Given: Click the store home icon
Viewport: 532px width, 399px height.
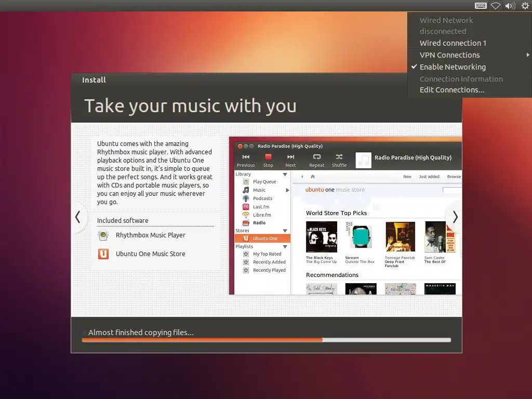Looking at the screenshot, I should pyautogui.click(x=313, y=177).
